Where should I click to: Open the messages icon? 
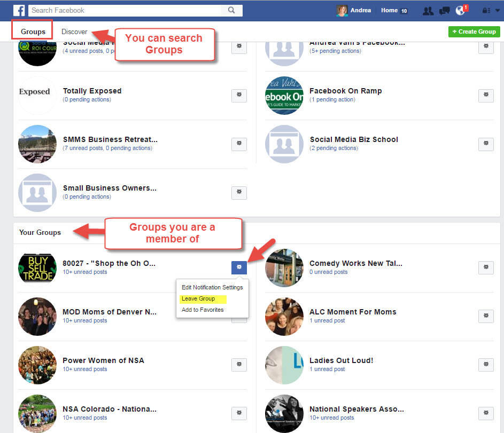[x=444, y=10]
